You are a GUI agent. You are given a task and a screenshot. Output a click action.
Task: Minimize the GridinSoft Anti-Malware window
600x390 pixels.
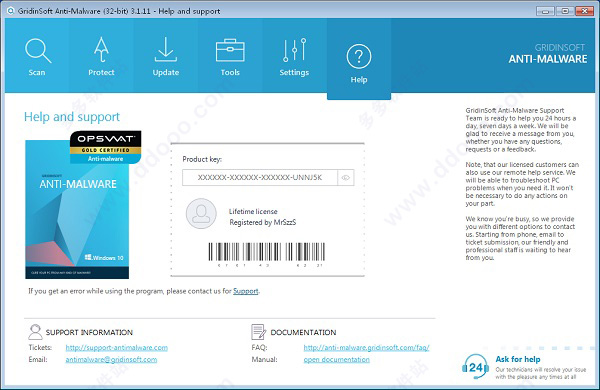pyautogui.click(x=545, y=11)
